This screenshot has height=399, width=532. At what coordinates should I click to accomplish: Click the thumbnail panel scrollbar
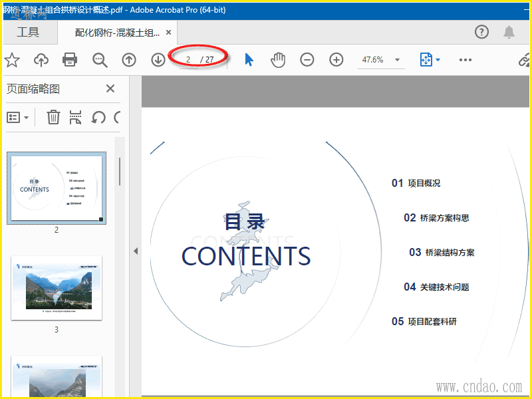(120, 172)
